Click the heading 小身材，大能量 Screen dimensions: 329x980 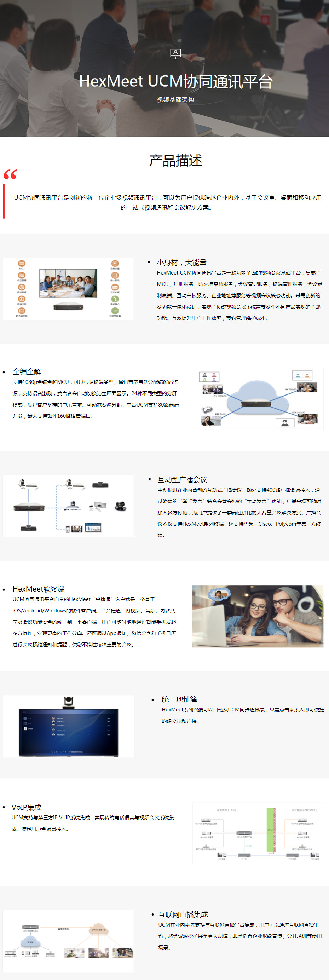pos(181,263)
